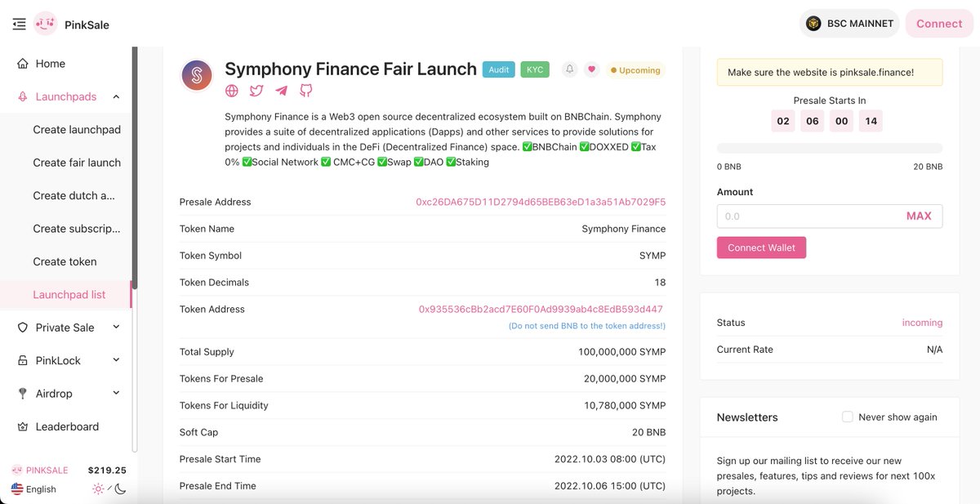The width and height of the screenshot is (980, 504).
Task: Click the Connect Wallet button
Action: 761,248
